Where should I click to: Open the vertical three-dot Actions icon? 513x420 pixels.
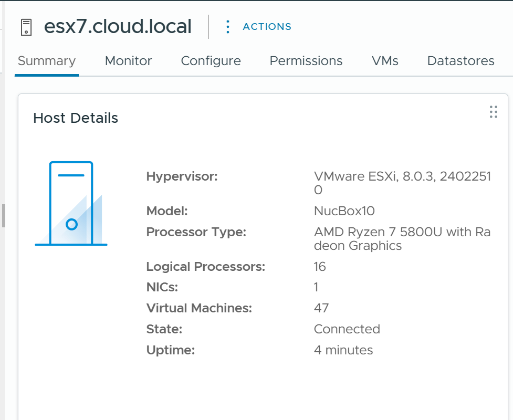click(227, 26)
